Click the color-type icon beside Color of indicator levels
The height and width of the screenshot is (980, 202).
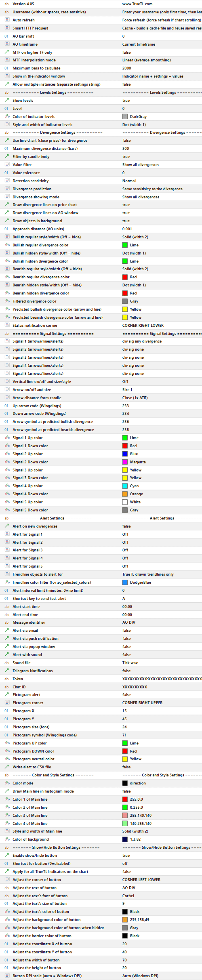[x=6, y=116]
